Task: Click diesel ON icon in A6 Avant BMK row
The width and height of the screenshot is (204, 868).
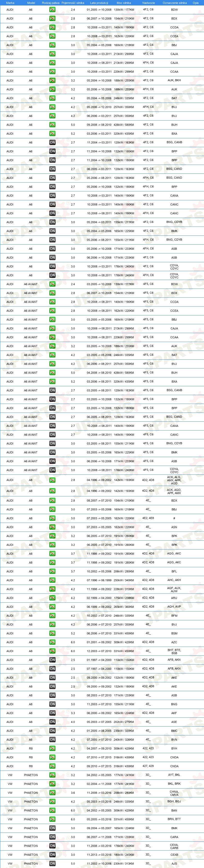Action: pos(52,452)
